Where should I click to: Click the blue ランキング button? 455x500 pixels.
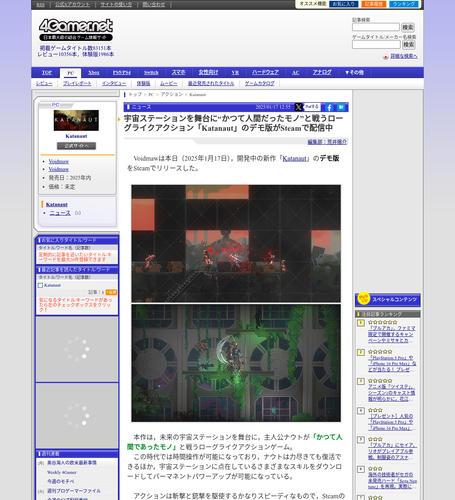pos(404,4)
